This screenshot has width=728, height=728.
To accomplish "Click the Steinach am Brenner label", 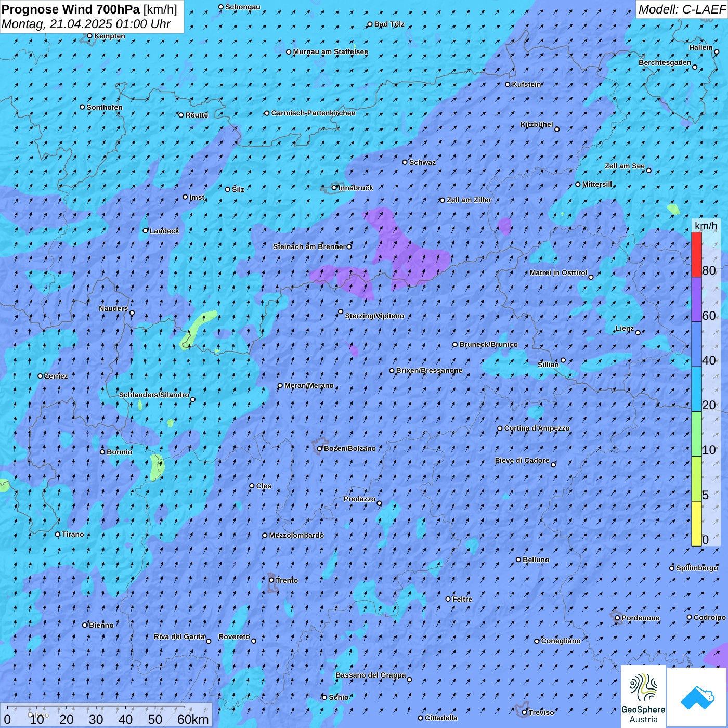I will click(x=309, y=246).
